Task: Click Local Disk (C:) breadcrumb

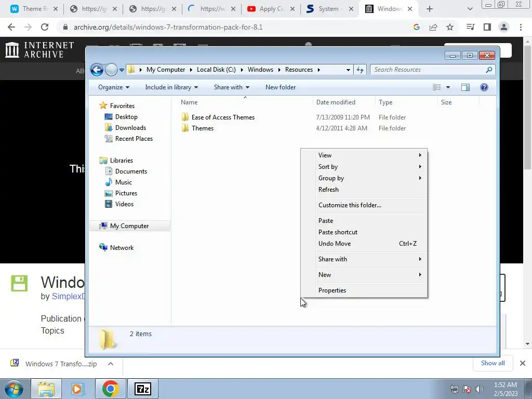Action: pos(216,70)
